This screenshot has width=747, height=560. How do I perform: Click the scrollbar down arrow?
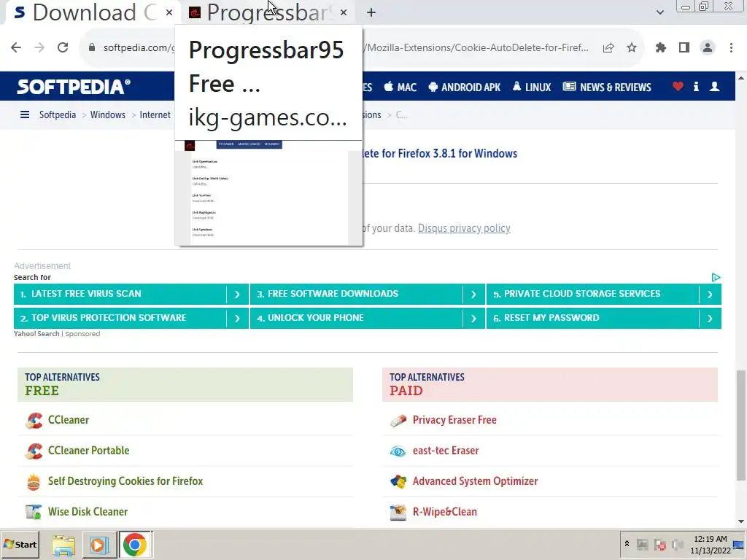point(741,521)
